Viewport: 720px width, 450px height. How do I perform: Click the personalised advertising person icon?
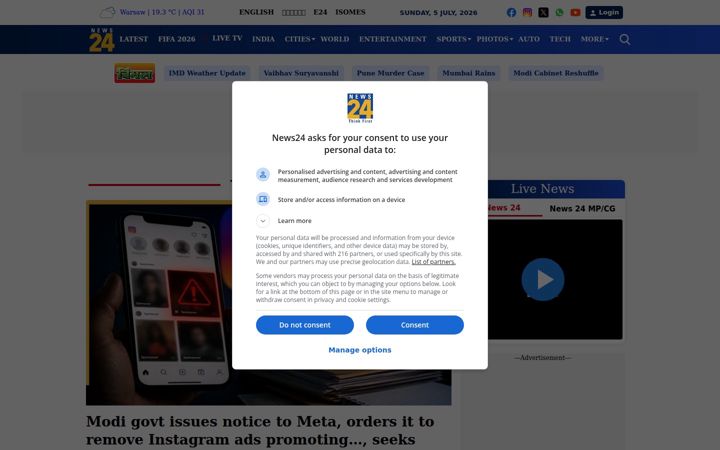pos(263,174)
